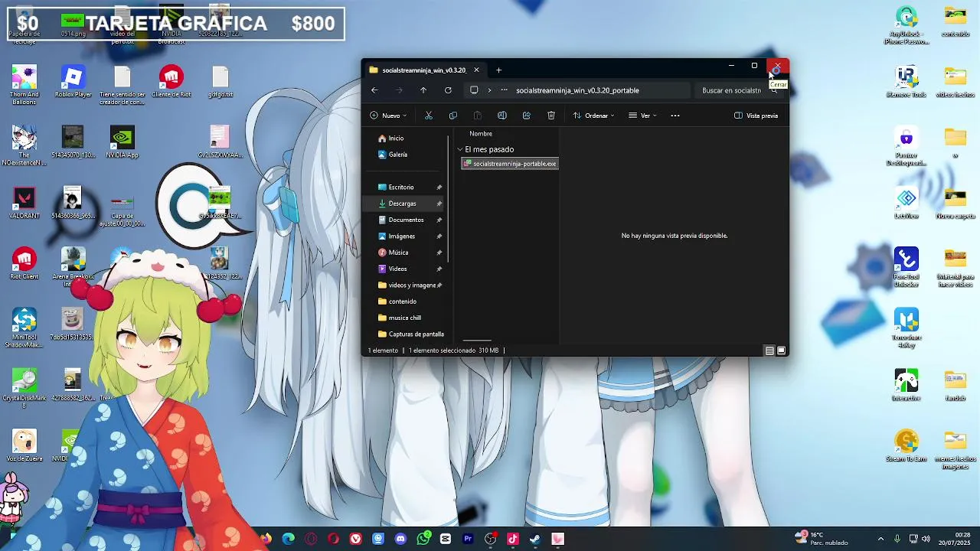Show hidden path locations via ellipsis

click(504, 90)
